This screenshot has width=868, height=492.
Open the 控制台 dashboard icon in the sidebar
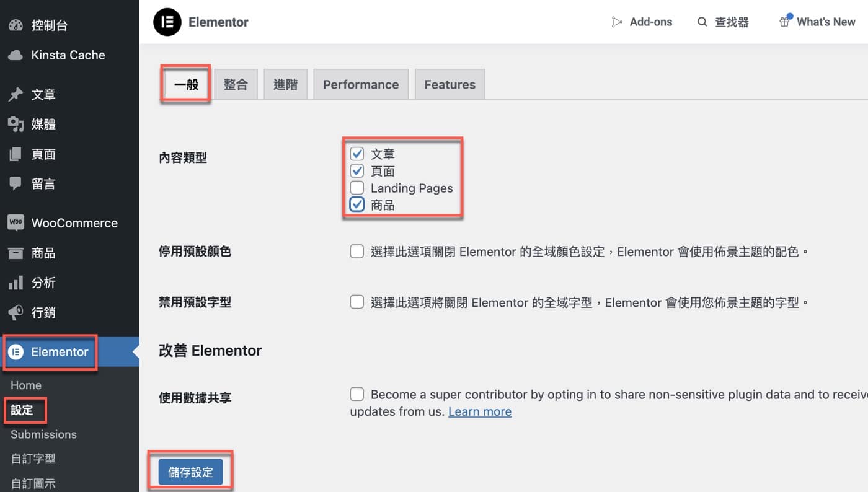15,25
